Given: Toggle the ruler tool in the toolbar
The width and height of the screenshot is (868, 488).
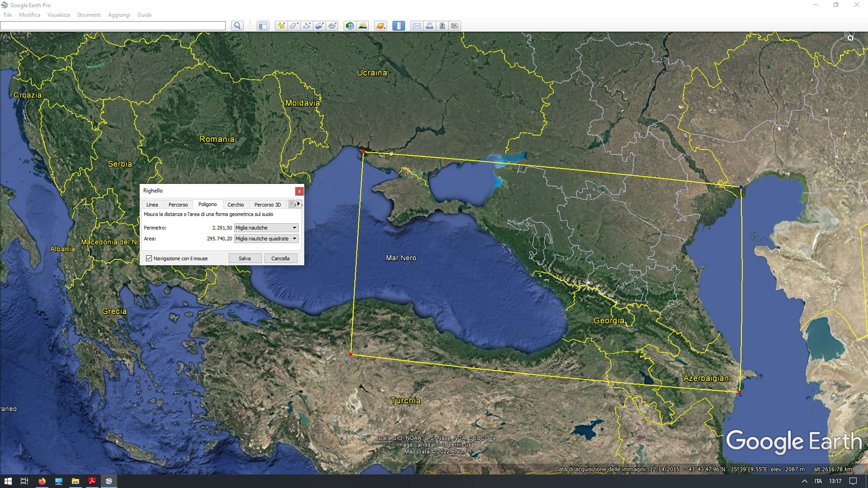Looking at the screenshot, I should (x=398, y=26).
